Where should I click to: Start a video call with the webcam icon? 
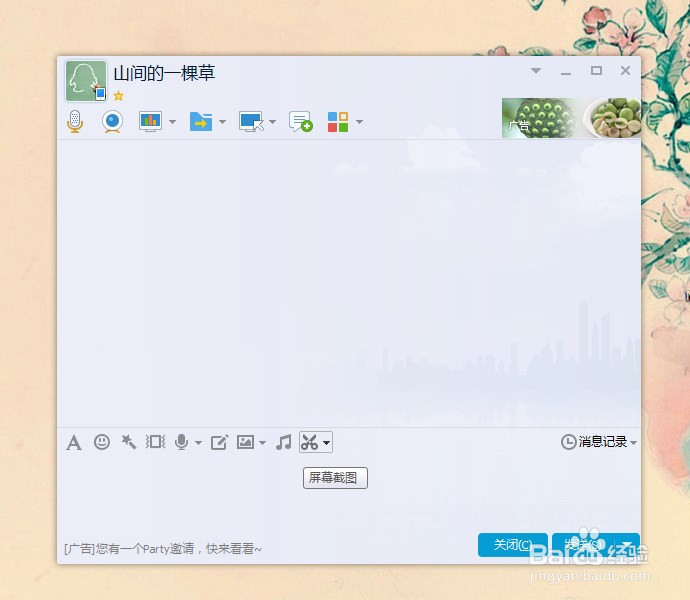point(112,121)
